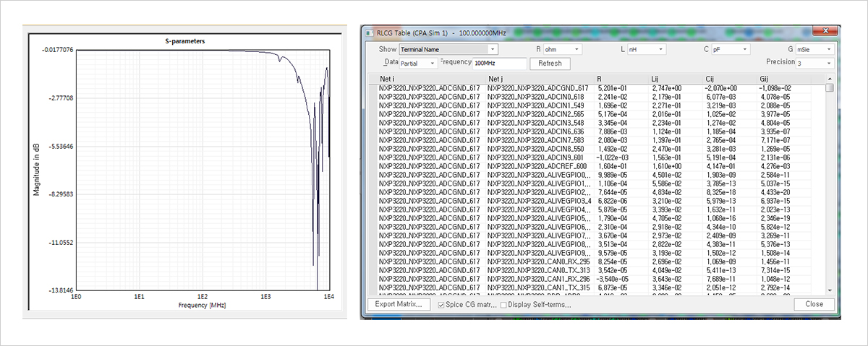Select Net j cell NXP3220_NXP3220_ADCIN1_549

[535, 104]
